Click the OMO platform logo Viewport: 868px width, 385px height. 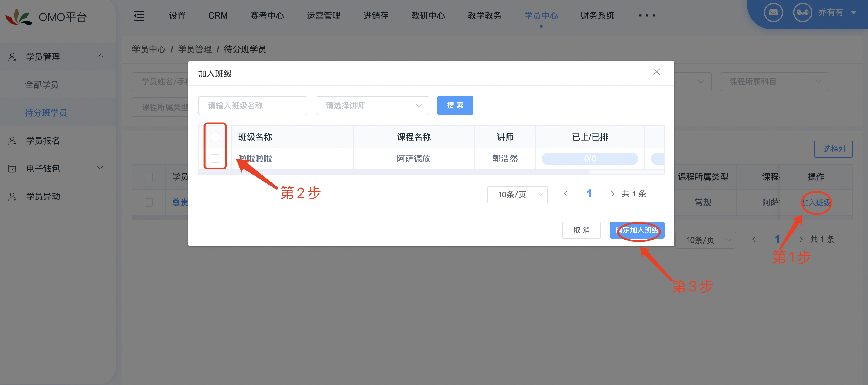click(19, 17)
